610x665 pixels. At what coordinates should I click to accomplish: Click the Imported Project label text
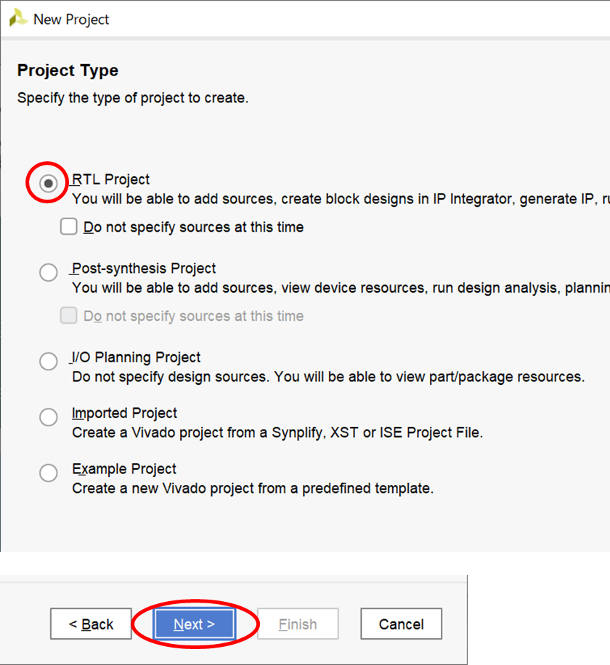pos(124,413)
